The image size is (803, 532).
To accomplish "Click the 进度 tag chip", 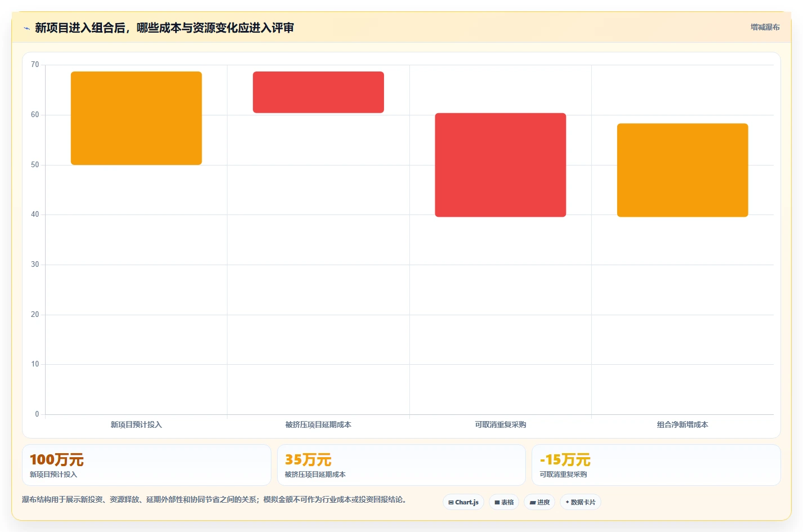I will [x=539, y=502].
